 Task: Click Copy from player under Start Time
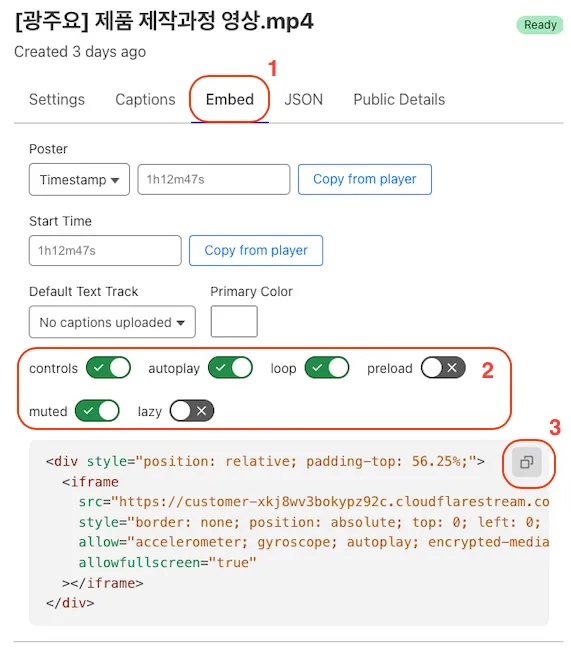tap(256, 250)
